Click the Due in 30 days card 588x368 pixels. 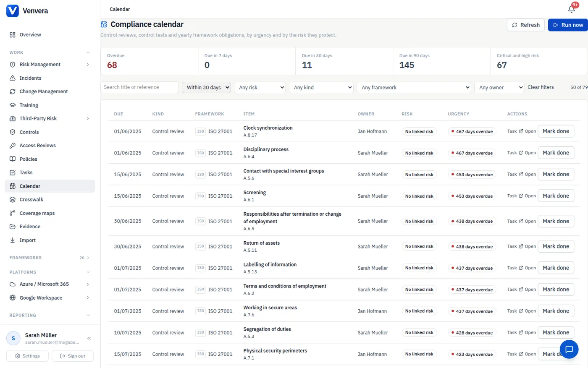click(344, 61)
